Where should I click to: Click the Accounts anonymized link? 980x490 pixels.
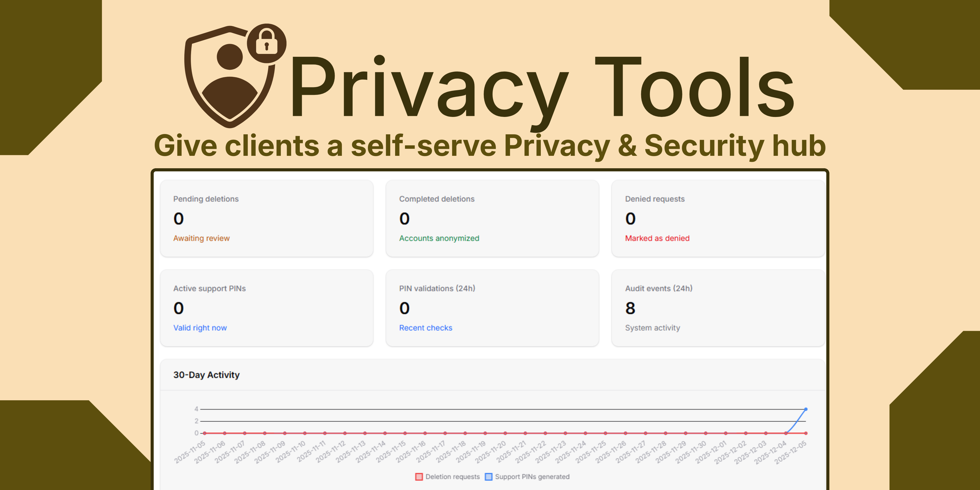pyautogui.click(x=439, y=238)
